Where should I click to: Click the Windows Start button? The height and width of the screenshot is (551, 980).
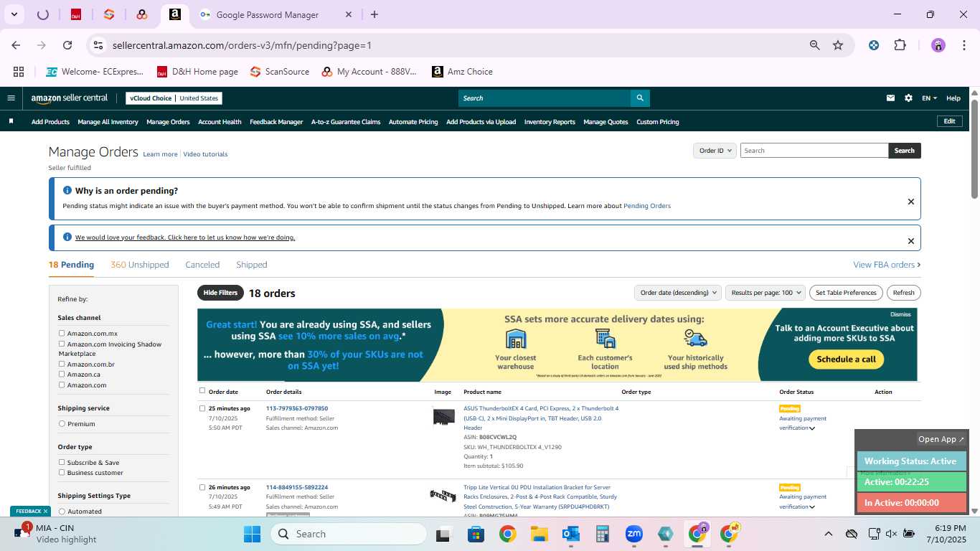pyautogui.click(x=253, y=534)
